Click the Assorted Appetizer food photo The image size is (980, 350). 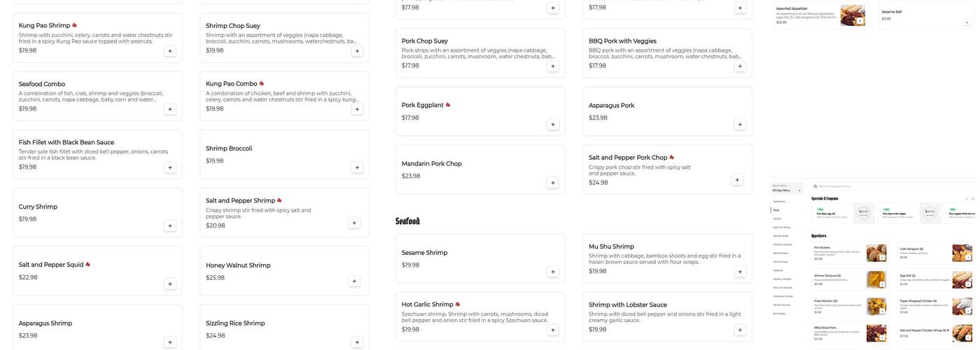click(853, 15)
